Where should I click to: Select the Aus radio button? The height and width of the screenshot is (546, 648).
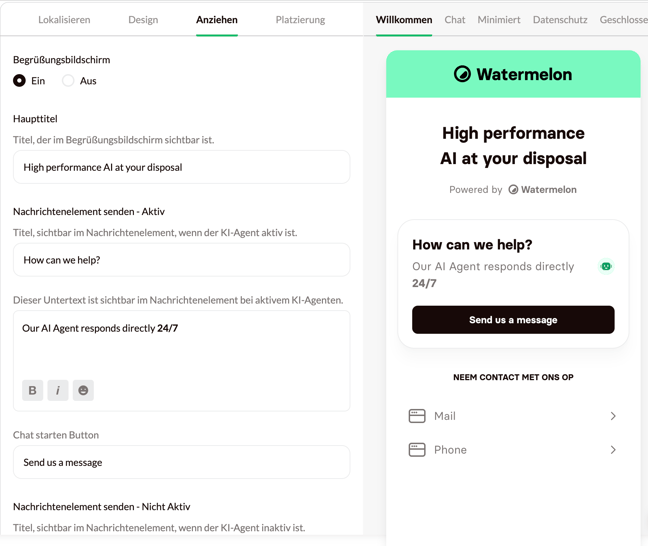(68, 81)
